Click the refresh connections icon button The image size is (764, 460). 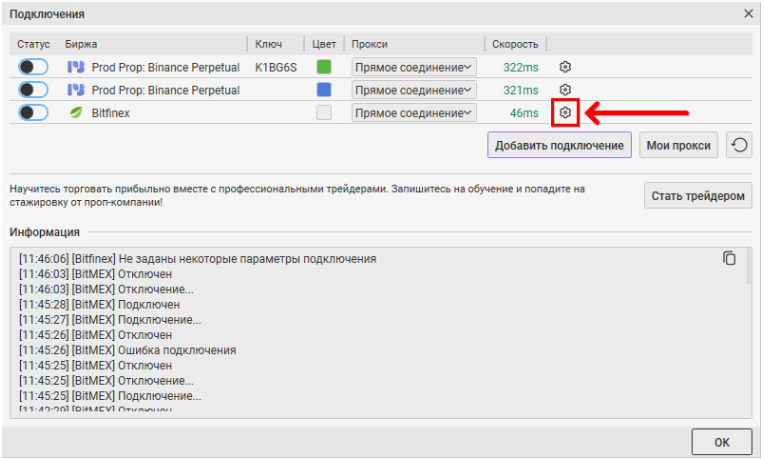(x=739, y=146)
